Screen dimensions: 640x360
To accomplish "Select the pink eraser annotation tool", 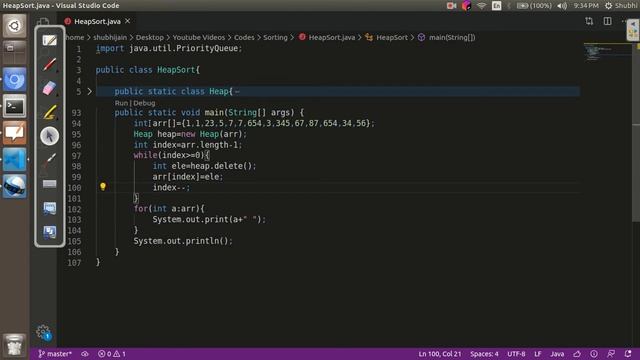I will pyautogui.click(x=49, y=88).
